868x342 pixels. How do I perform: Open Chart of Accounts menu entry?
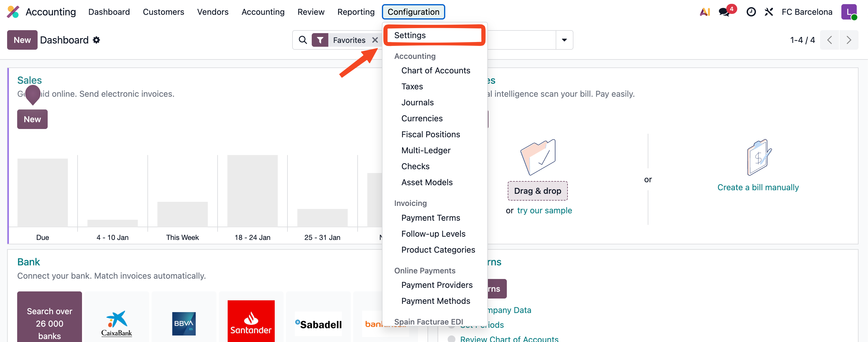point(435,70)
